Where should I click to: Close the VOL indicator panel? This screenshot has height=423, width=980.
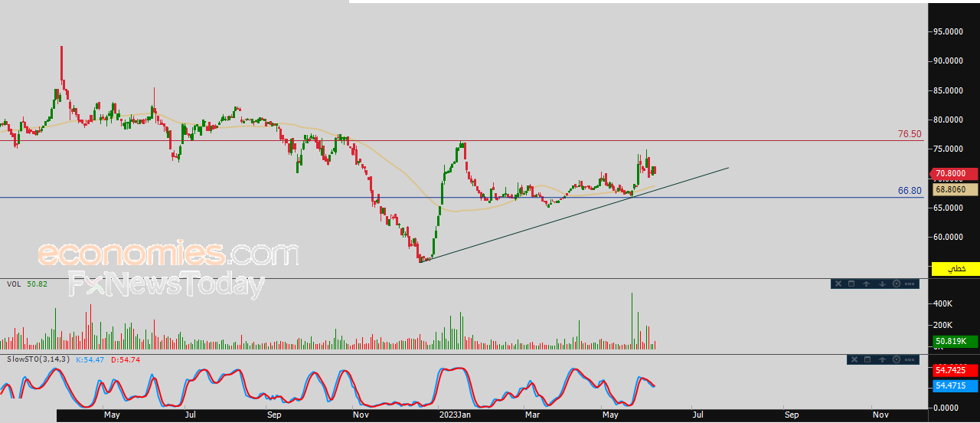pos(838,284)
